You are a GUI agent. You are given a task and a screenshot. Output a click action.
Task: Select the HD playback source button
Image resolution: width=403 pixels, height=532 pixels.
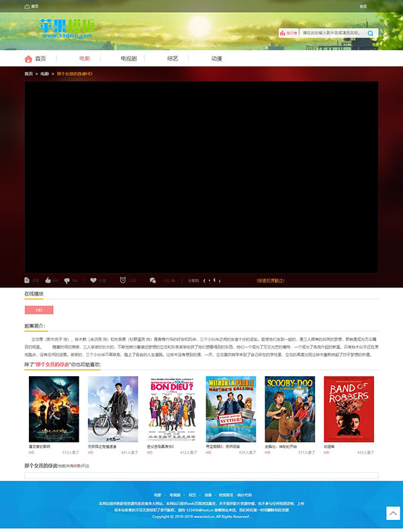39,310
